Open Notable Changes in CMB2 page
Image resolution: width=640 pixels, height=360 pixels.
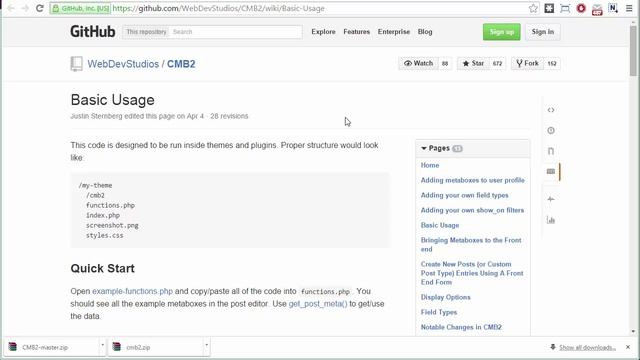coord(461,327)
